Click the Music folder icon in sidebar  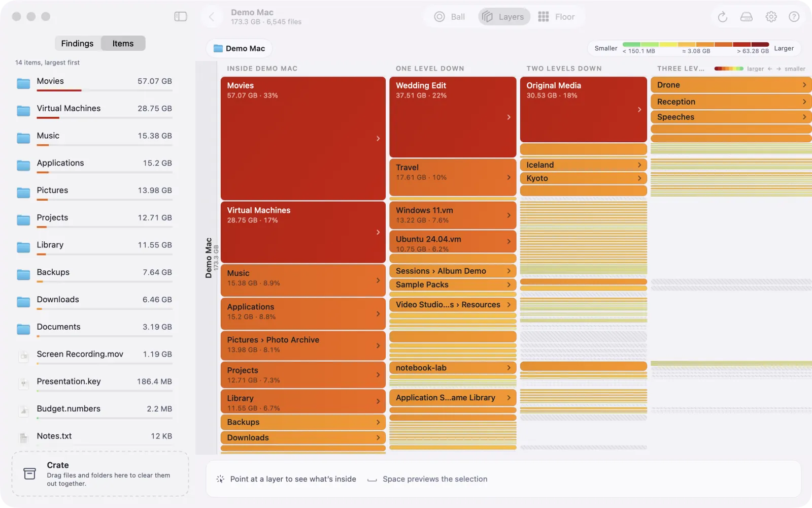coord(23,138)
